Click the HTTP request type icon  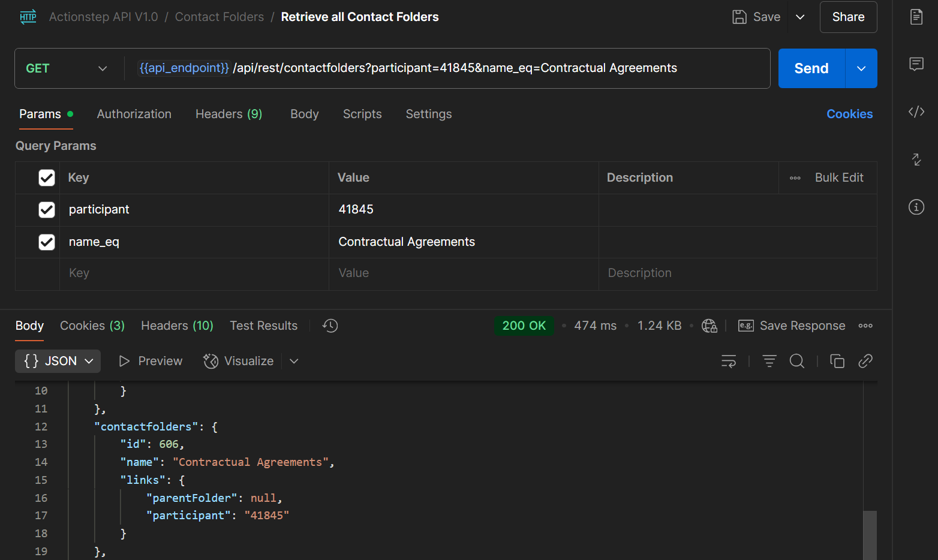28,17
